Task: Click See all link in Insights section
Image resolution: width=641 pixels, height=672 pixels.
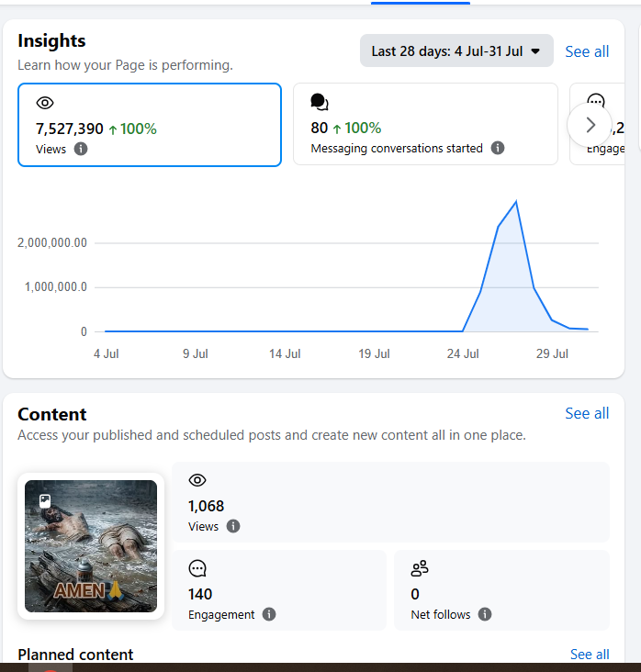Action: 587,51
